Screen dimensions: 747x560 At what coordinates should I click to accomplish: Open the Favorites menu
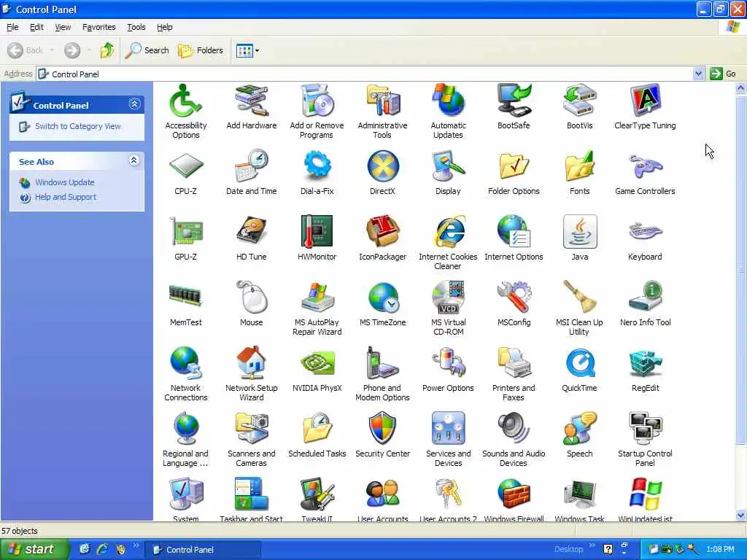tap(99, 27)
